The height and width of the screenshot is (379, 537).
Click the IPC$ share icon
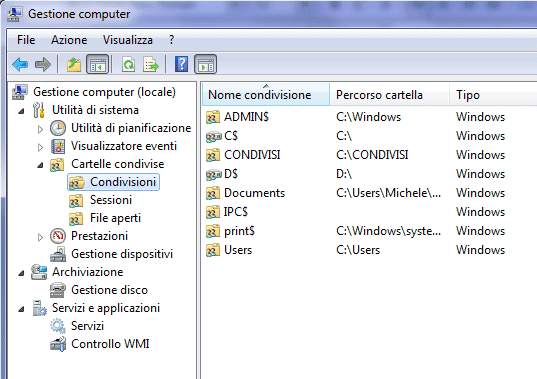tap(213, 212)
